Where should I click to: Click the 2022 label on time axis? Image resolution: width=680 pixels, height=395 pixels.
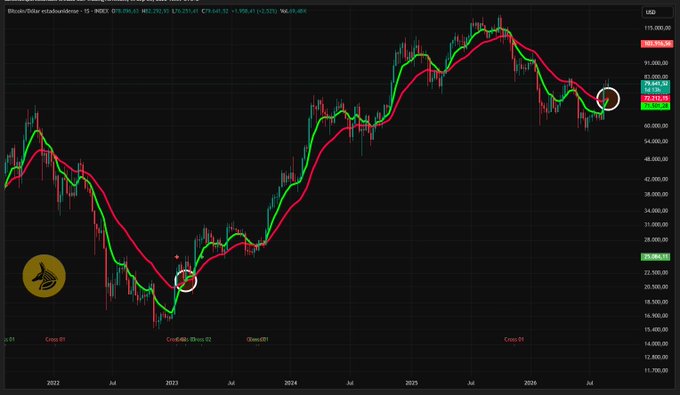(x=53, y=383)
